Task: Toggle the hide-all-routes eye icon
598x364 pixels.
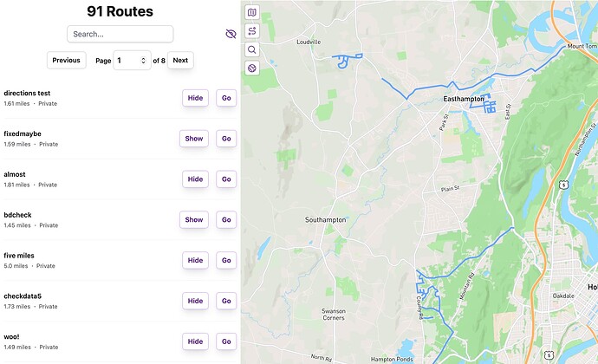Action: tap(230, 34)
